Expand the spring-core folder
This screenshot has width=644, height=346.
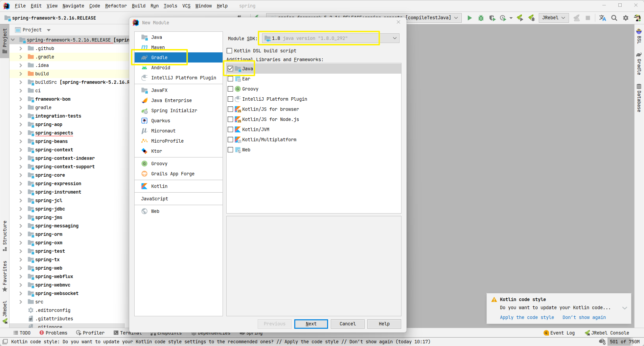point(21,175)
